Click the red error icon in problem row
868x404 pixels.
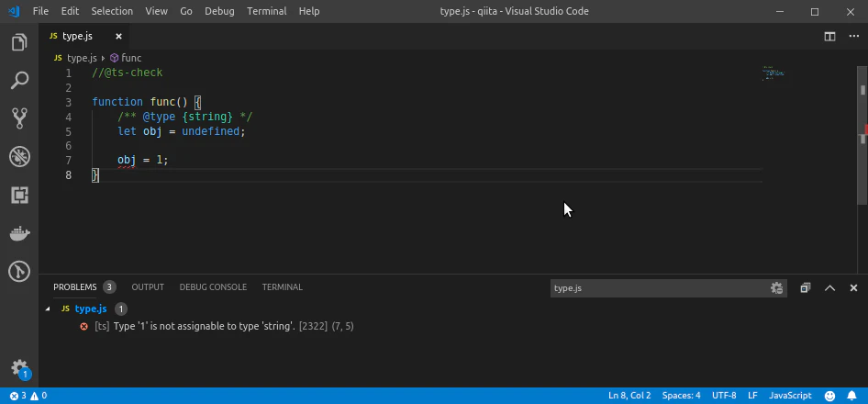[x=84, y=327]
